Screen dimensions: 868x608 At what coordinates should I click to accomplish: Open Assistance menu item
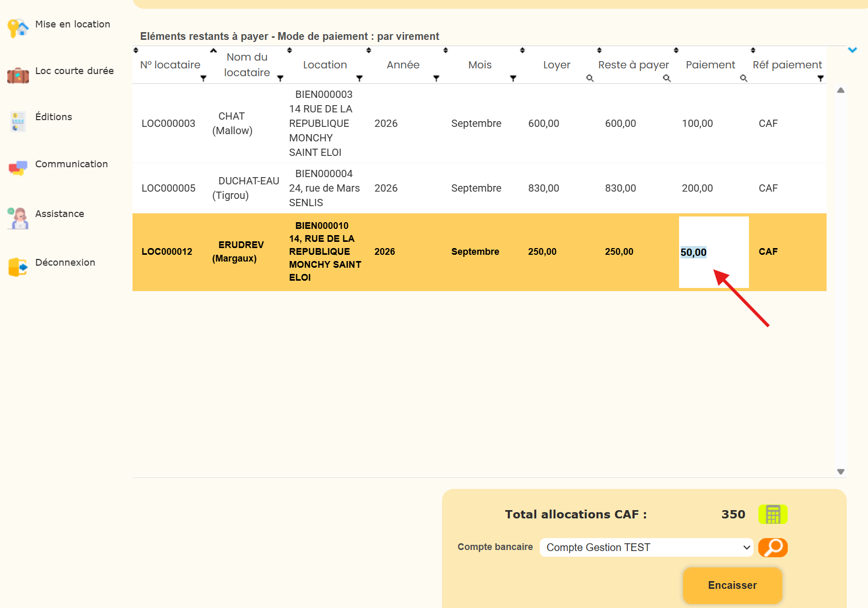[x=60, y=214]
